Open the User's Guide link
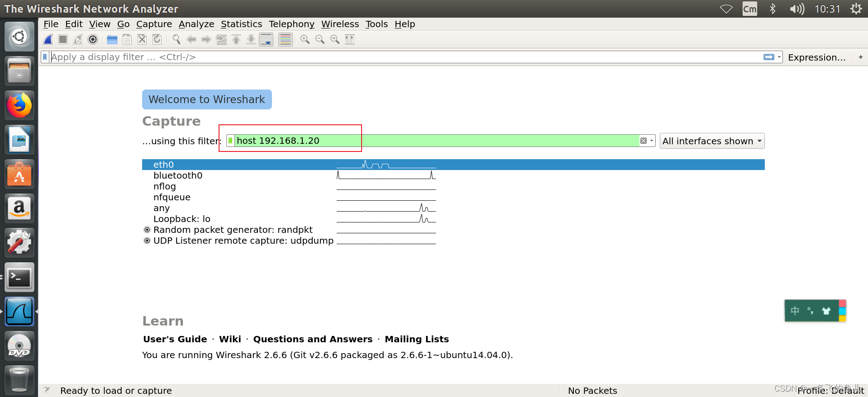The image size is (868, 397). click(175, 339)
